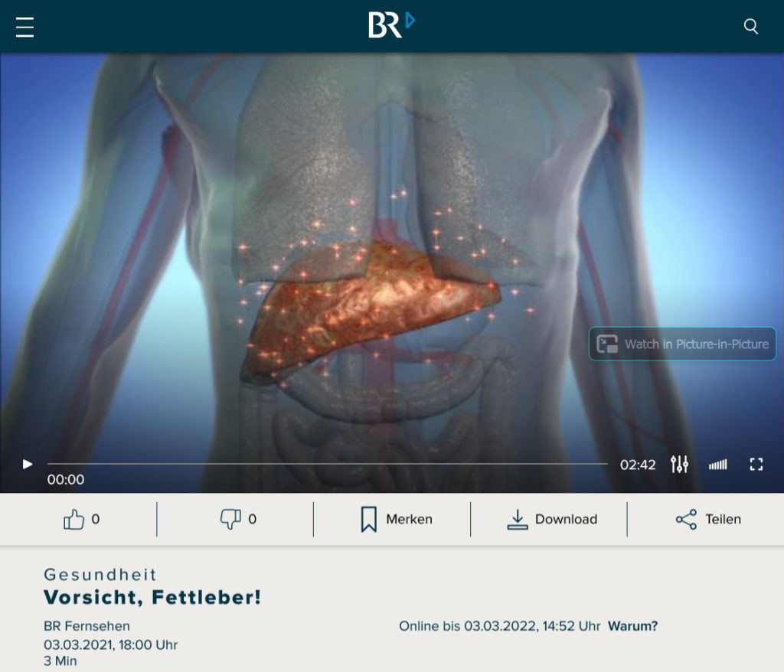784x672 pixels.
Task: Open the search magnifier icon
Action: click(750, 27)
